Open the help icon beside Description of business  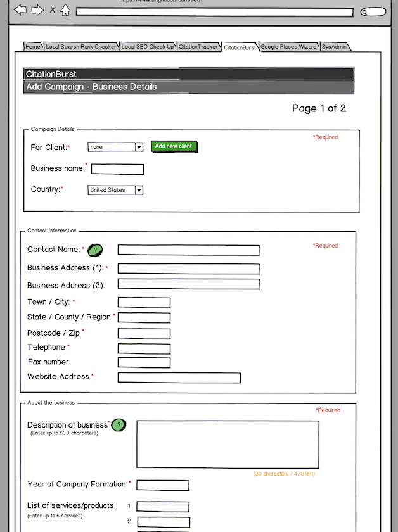[x=119, y=425]
